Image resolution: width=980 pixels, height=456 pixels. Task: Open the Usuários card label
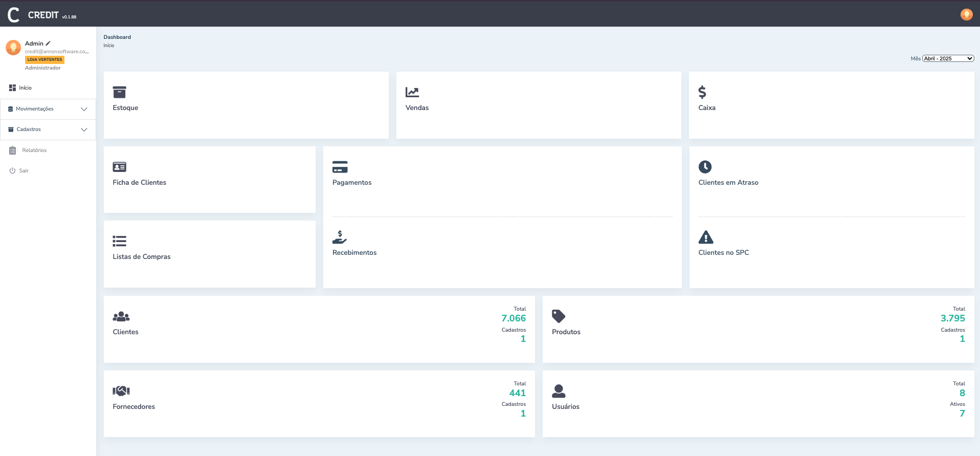pyautogui.click(x=565, y=407)
